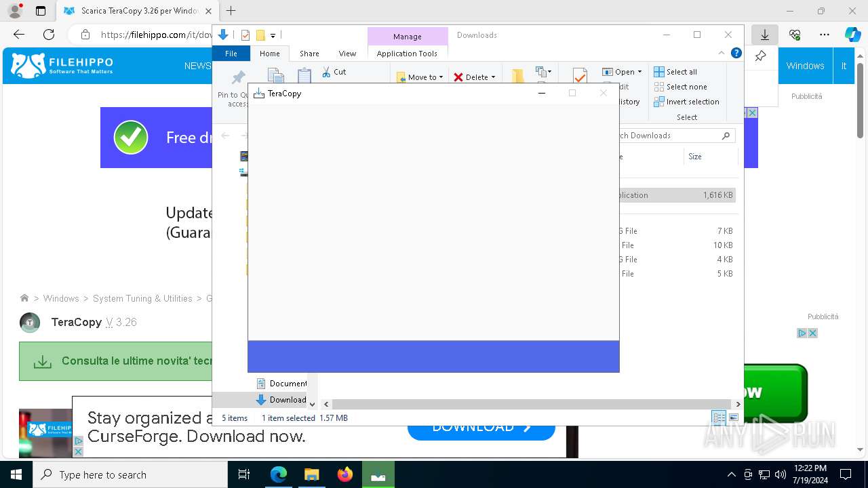Collapse the Explorer ribbon with the chevron

(x=722, y=54)
